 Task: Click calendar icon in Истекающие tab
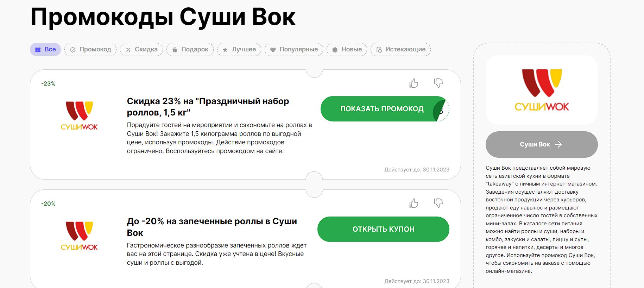[379, 50]
